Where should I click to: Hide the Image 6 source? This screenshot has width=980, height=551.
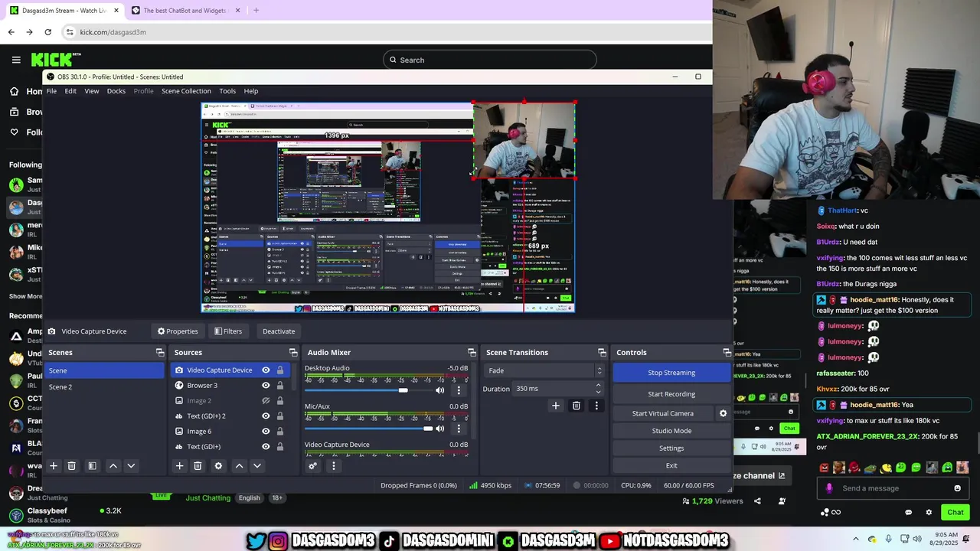[x=266, y=431]
